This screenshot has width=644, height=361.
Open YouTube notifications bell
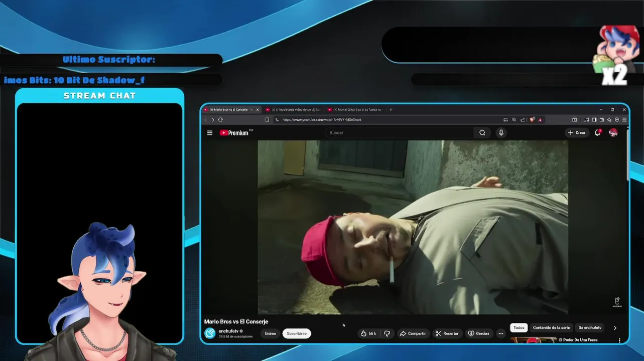(x=597, y=133)
